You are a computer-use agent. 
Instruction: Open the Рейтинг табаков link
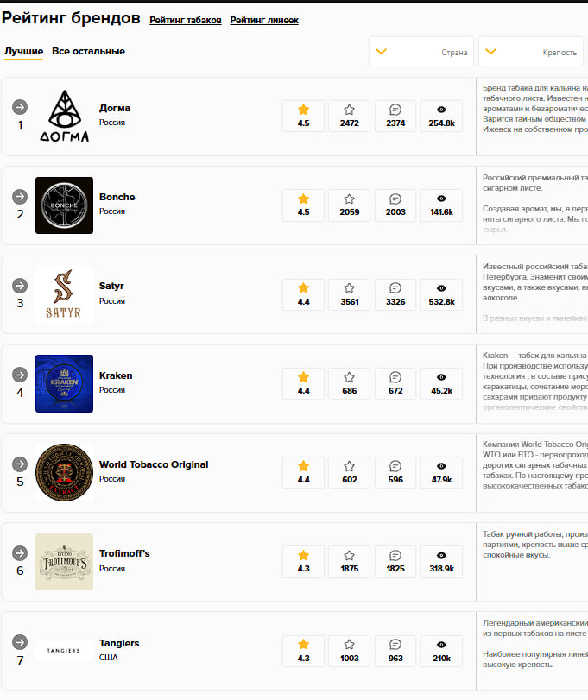click(185, 20)
